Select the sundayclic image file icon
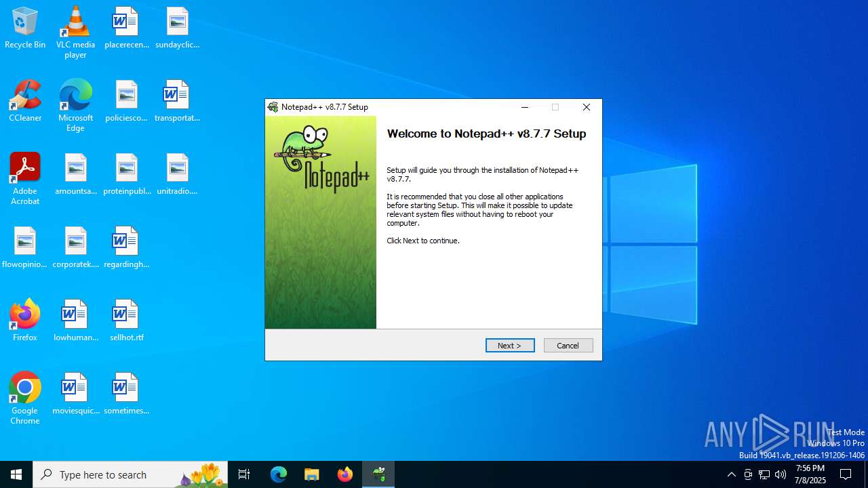This screenshot has height=488, width=868. 177,28
